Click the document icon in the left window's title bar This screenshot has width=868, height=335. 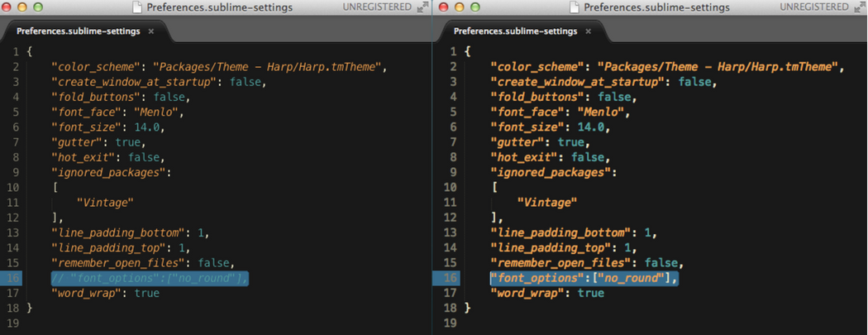click(136, 7)
